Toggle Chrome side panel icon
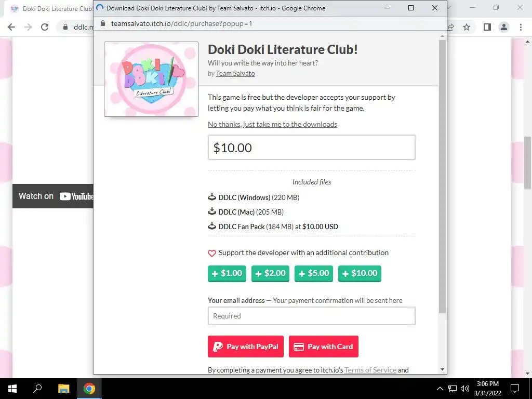532x399 pixels. (487, 27)
